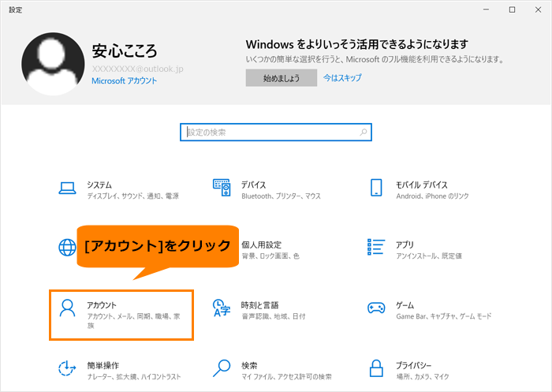Minimize the 設定 window
552x392 pixels.
pyautogui.click(x=487, y=10)
